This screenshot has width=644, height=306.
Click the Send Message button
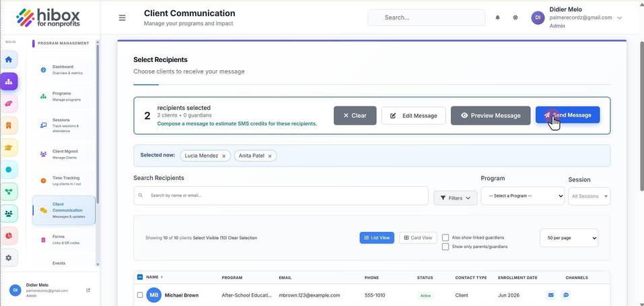coord(567,115)
